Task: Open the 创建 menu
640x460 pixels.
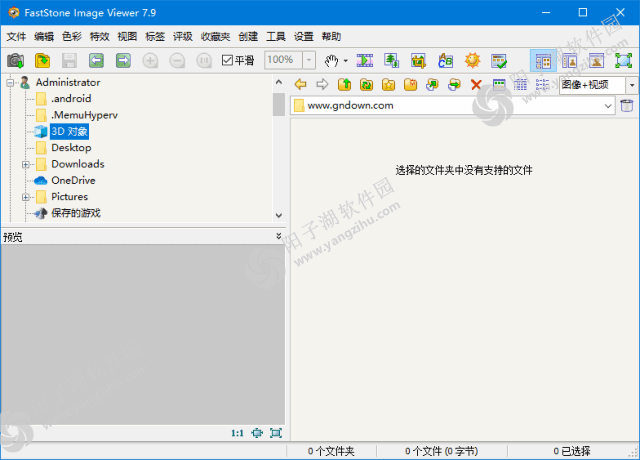Action: pos(248,37)
